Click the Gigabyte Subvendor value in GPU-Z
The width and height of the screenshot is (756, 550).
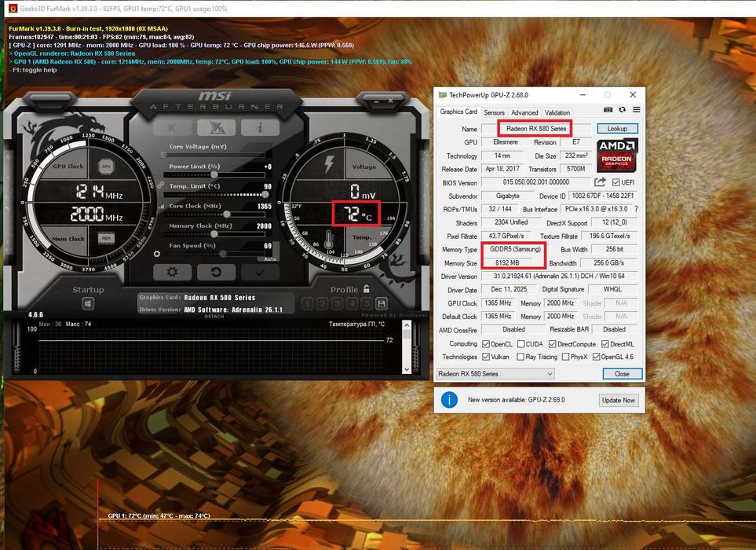pos(508,196)
